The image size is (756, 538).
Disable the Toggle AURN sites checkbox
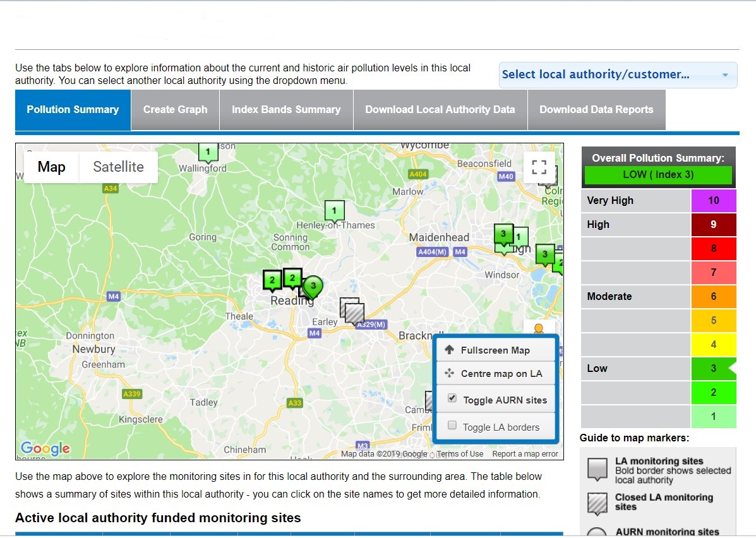452,398
